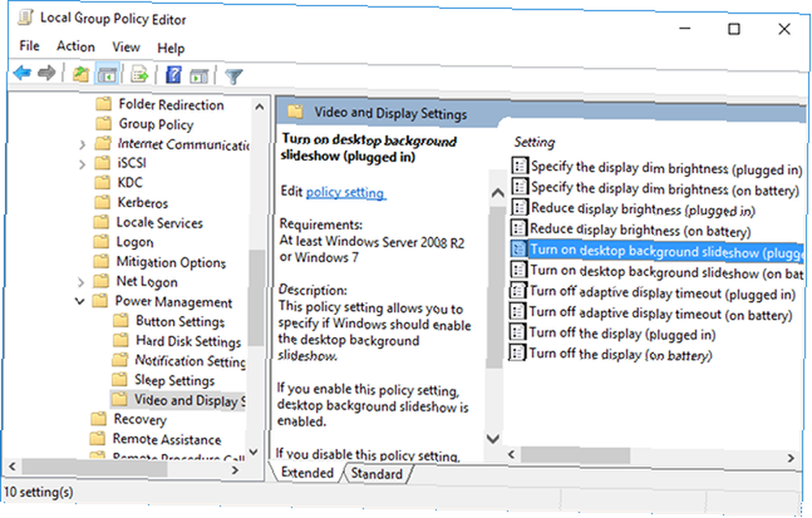812x518 pixels.
Task: Expand the Net Logon tree node
Action: 80,283
